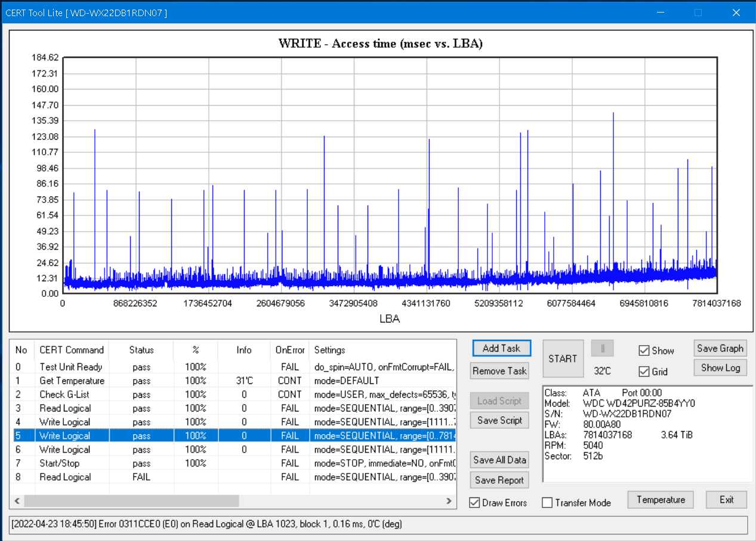Click Save All Data button
Viewport: 756px width, 541px height.
click(499, 460)
